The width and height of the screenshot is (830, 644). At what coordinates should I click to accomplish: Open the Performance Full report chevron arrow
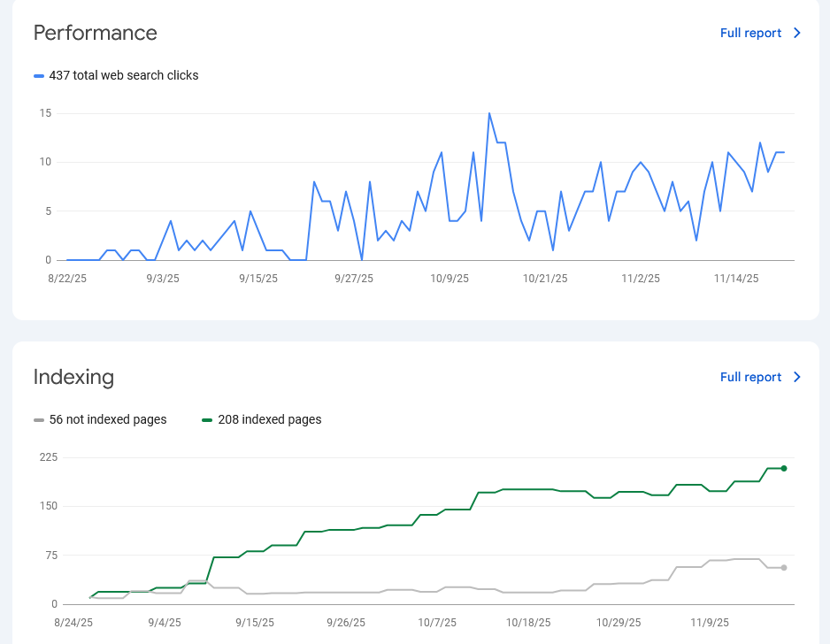(x=796, y=33)
